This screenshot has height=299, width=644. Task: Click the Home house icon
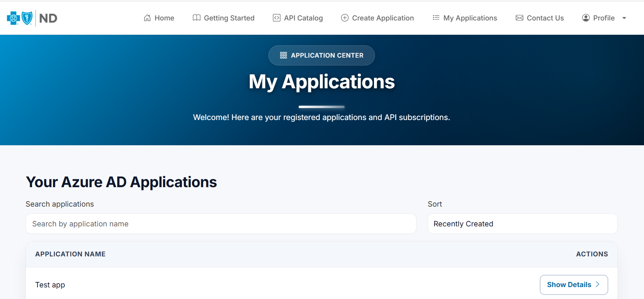coord(147,18)
